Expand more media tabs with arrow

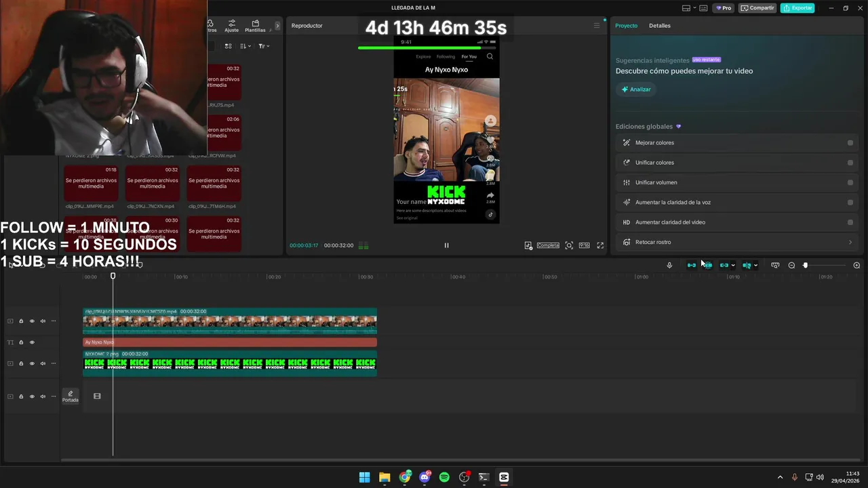[x=277, y=26]
